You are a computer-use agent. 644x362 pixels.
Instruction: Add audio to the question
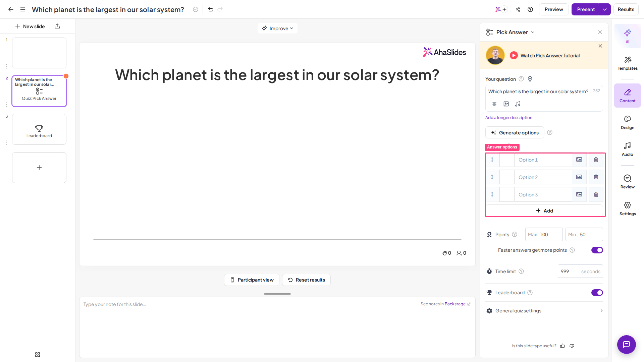(518, 104)
